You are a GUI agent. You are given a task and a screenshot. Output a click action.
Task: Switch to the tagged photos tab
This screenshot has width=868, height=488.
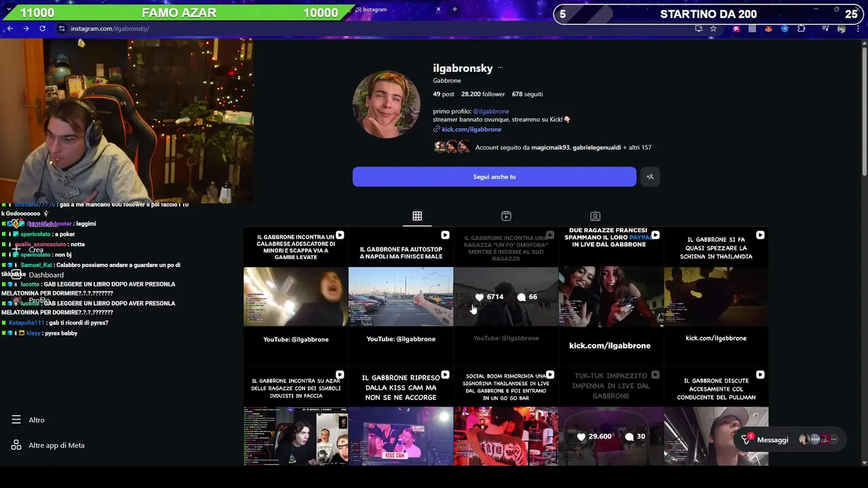point(595,216)
